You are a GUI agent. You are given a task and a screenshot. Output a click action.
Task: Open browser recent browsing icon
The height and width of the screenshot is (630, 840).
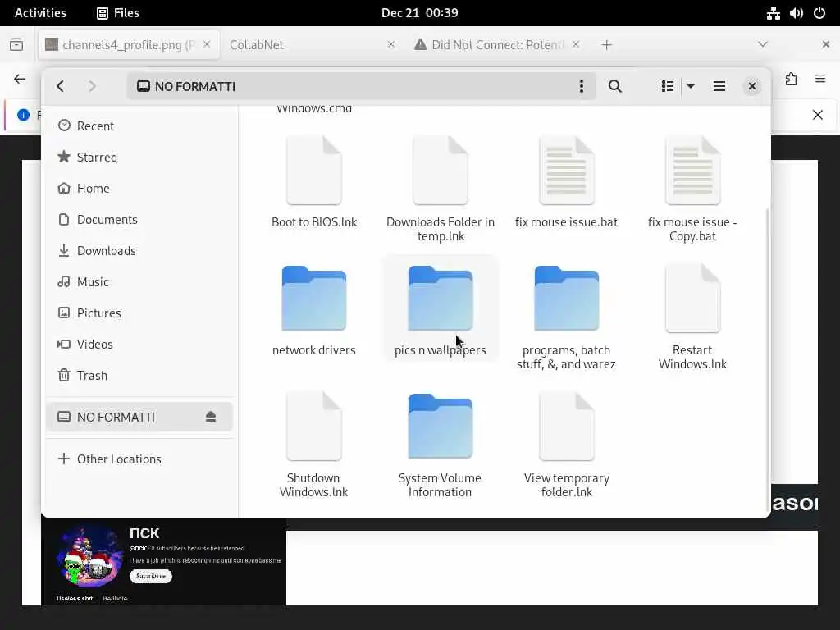[x=16, y=44]
